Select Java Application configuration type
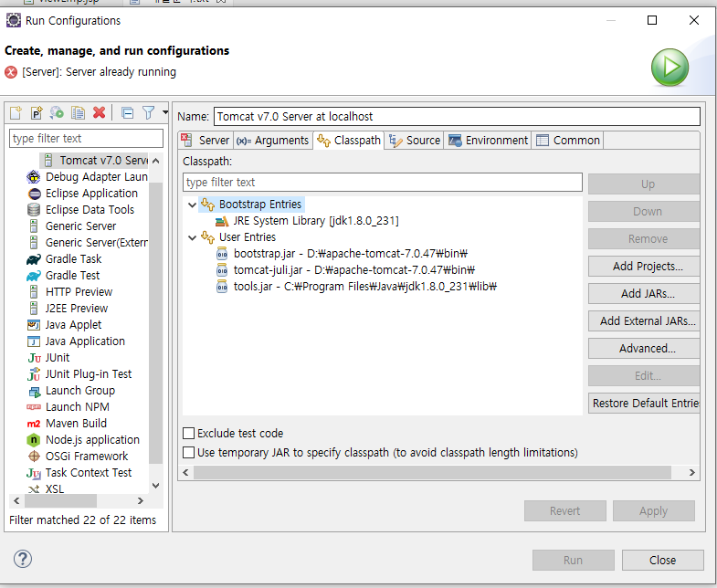 coord(76,341)
